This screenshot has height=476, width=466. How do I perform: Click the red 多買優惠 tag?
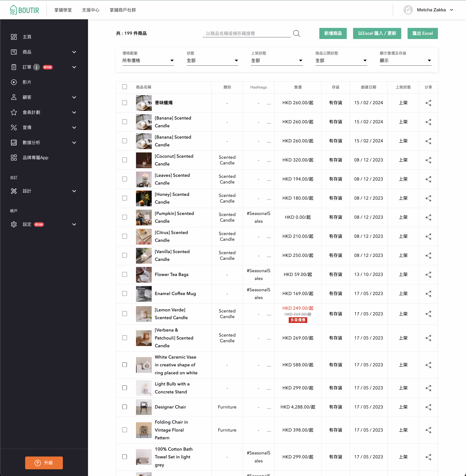(x=298, y=320)
